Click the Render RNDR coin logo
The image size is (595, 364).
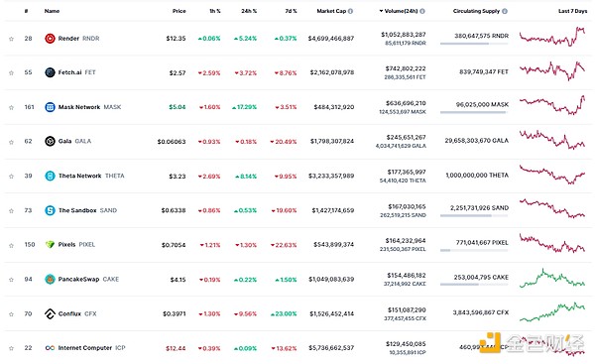[50, 39]
